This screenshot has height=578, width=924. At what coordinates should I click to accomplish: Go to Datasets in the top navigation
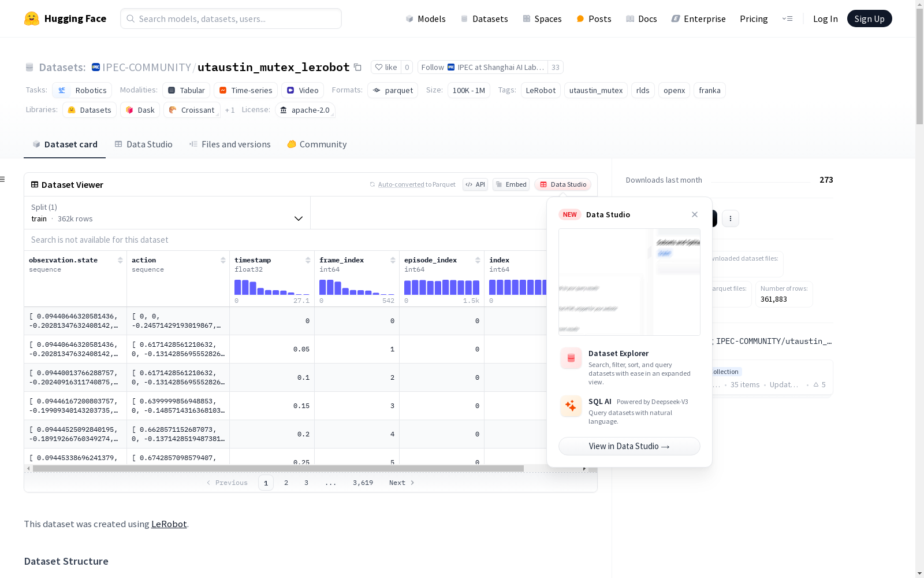click(484, 18)
